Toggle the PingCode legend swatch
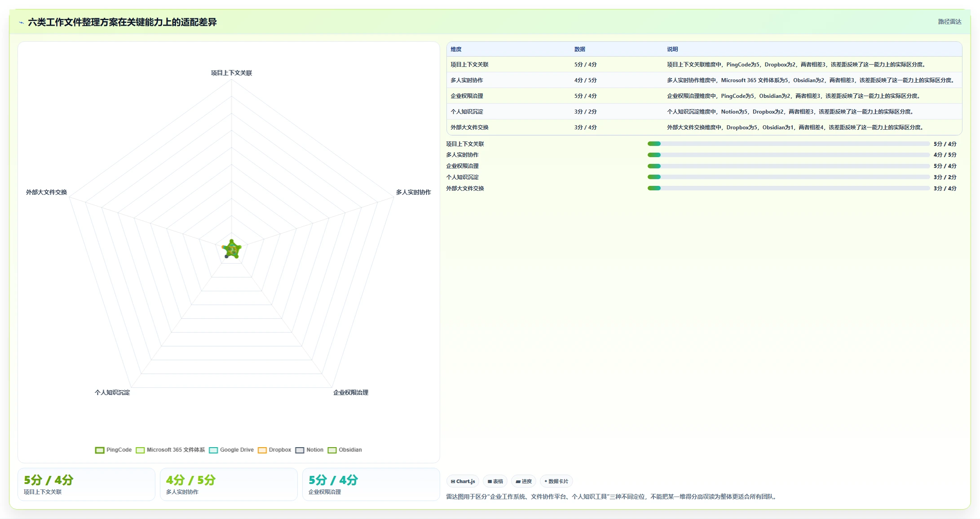This screenshot has height=519, width=980. pos(100,450)
